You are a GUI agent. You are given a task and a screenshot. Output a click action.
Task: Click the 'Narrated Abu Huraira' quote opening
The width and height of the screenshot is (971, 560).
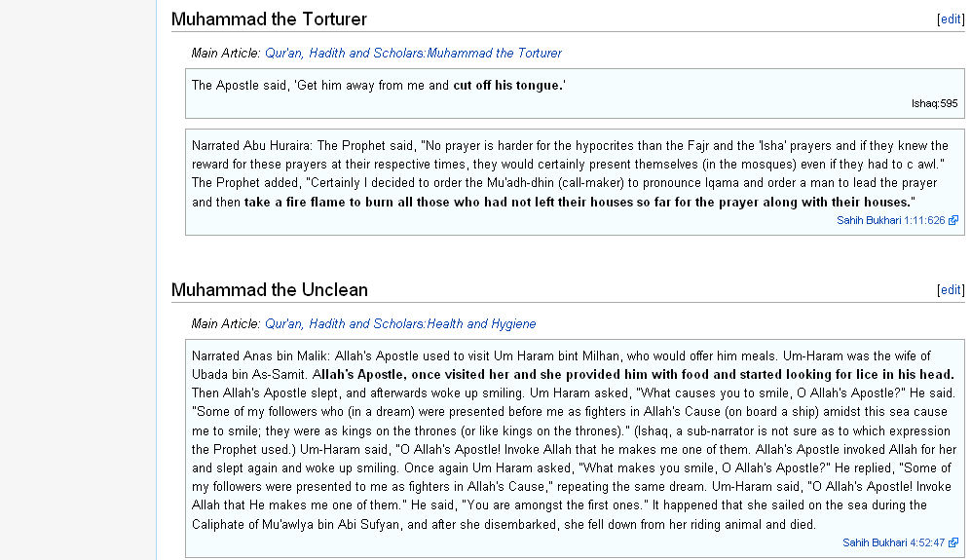(x=252, y=145)
